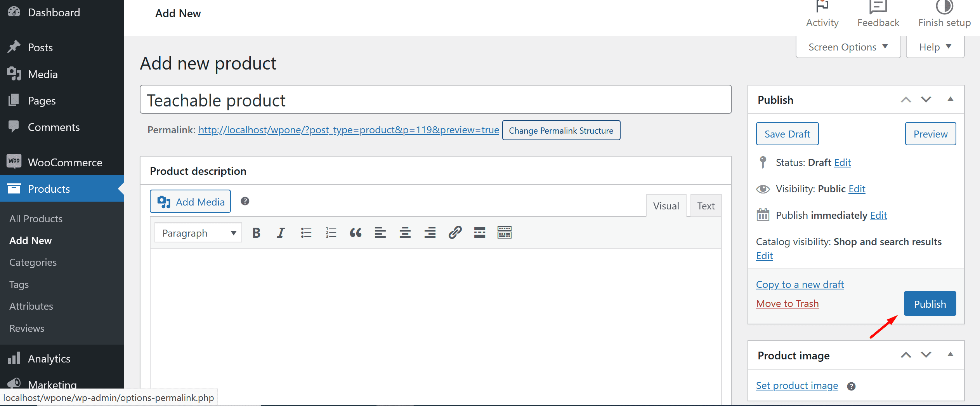Move the Product image box up
Viewport: 980px width, 406px height.
tap(905, 355)
